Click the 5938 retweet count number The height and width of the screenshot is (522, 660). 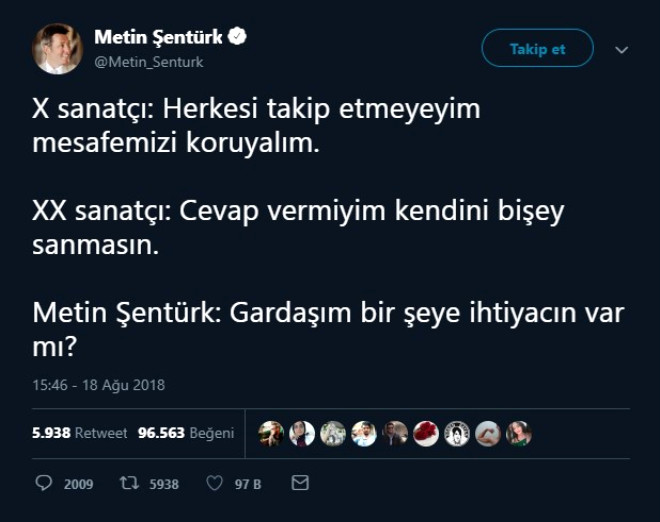(164, 484)
